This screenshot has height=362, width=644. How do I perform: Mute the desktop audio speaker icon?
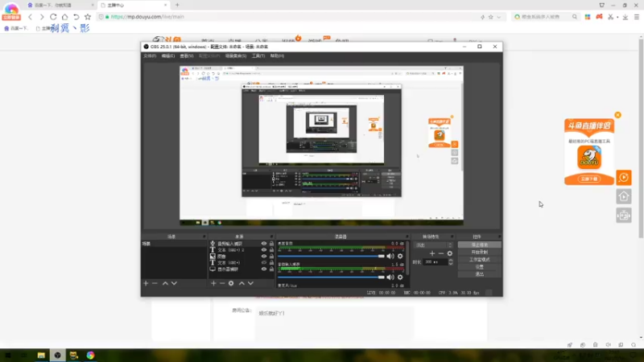pyautogui.click(x=390, y=256)
